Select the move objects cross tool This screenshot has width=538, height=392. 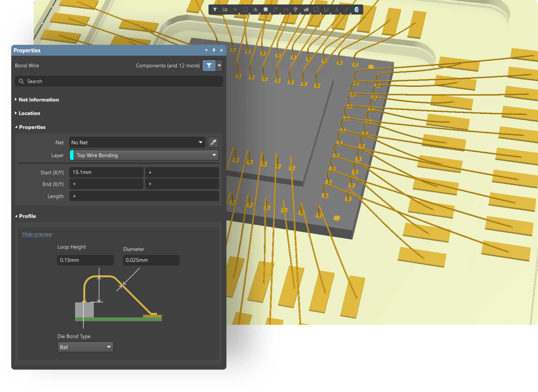[x=235, y=10]
